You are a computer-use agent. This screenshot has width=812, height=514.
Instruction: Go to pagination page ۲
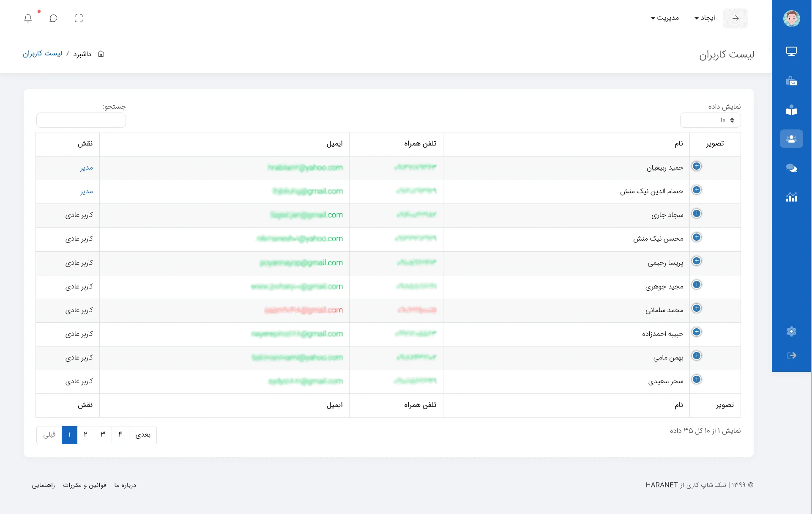[x=85, y=434]
